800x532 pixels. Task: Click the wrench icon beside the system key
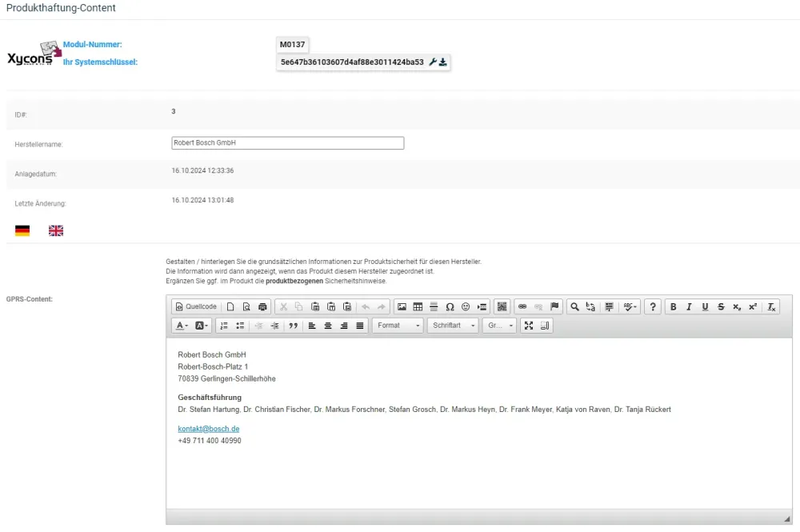[433, 62]
